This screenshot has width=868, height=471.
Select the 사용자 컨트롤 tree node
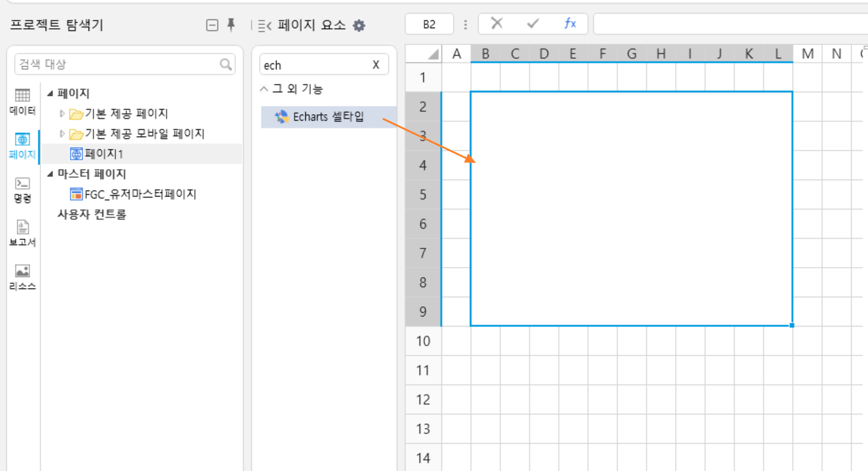coord(91,214)
